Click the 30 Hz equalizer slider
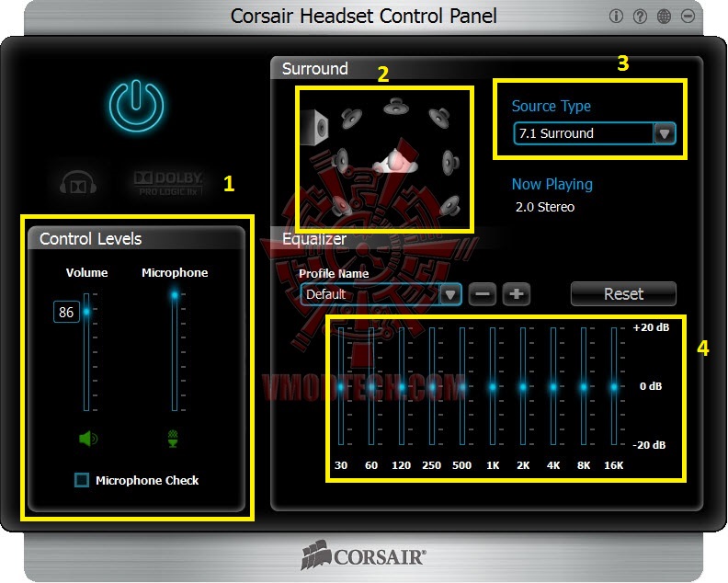The width and height of the screenshot is (728, 583). [x=341, y=386]
